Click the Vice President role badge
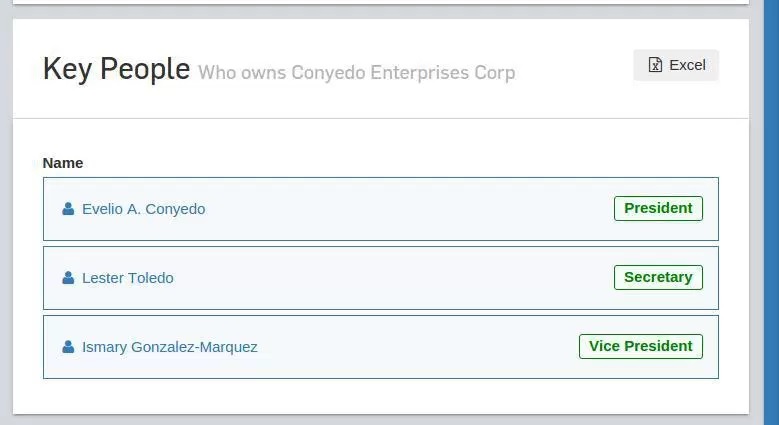This screenshot has width=779, height=425. (641, 346)
